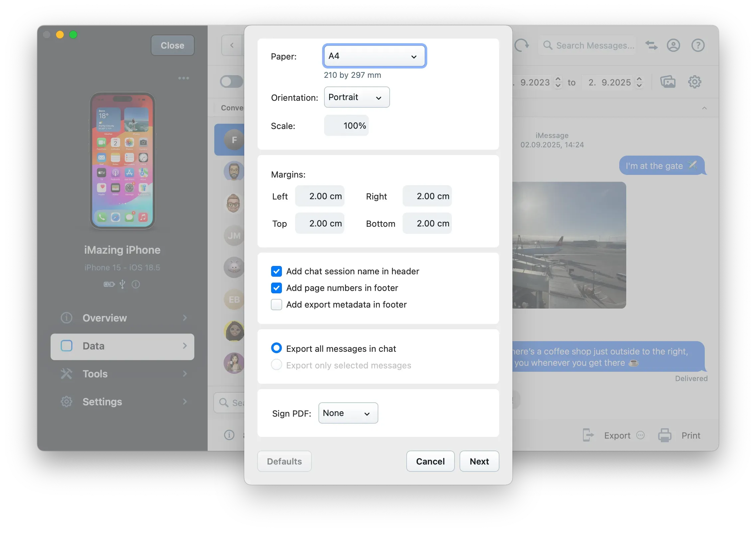Click the Scale percentage field
The height and width of the screenshot is (534, 756).
coord(346,125)
